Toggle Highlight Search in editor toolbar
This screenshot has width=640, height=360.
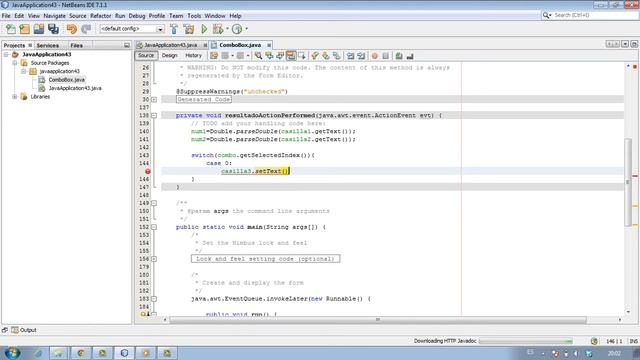click(x=291, y=56)
